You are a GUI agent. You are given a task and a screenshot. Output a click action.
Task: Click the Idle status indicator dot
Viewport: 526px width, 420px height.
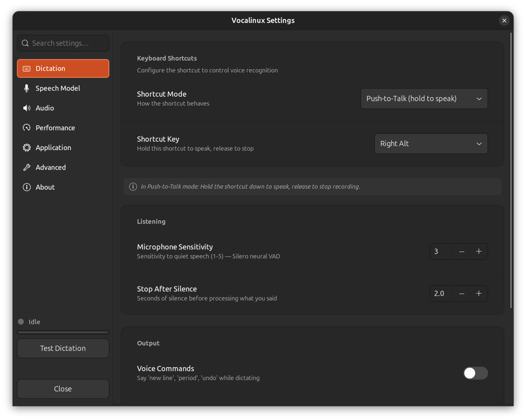pos(21,322)
